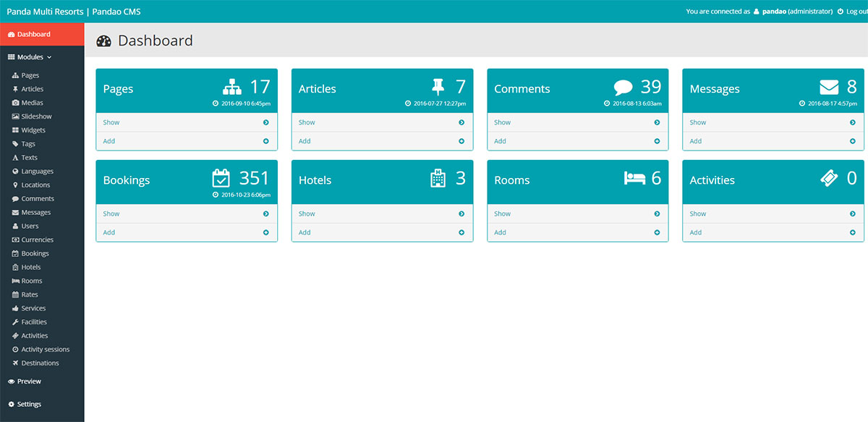Click the Articles pushpin icon on card

[438, 87]
